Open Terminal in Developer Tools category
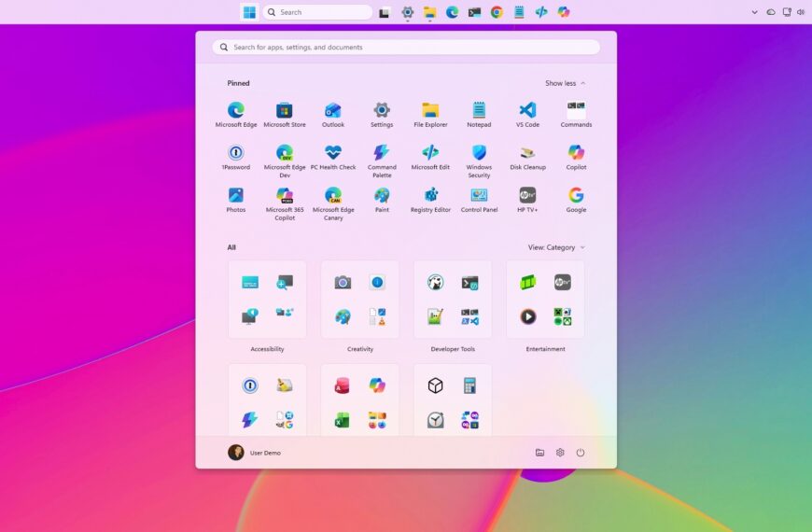This screenshot has height=532, width=812. click(469, 282)
